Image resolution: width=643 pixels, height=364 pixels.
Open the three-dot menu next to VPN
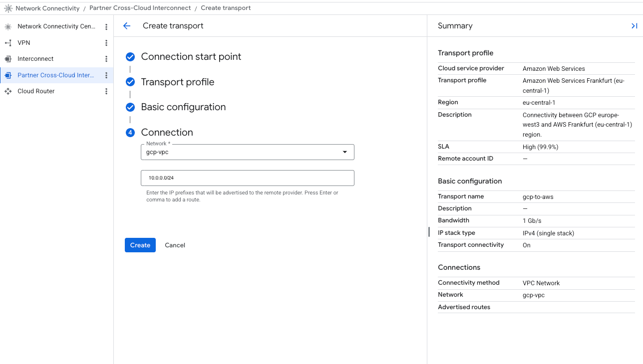click(106, 43)
